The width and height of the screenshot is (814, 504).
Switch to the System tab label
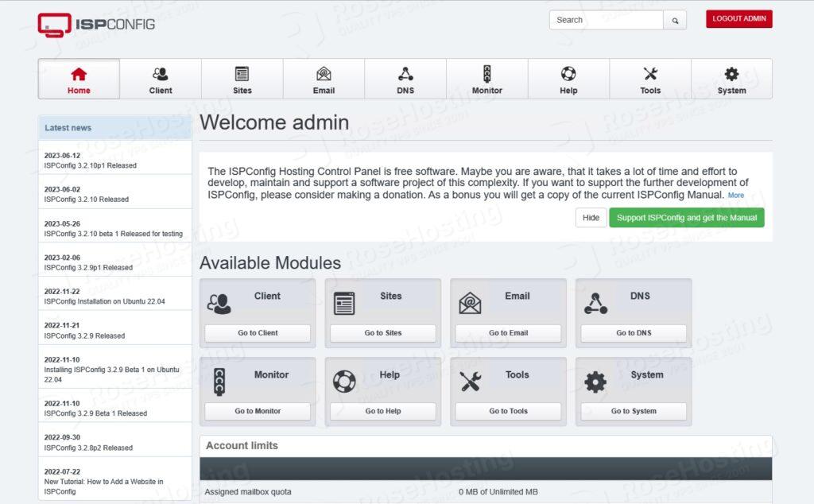click(x=731, y=91)
